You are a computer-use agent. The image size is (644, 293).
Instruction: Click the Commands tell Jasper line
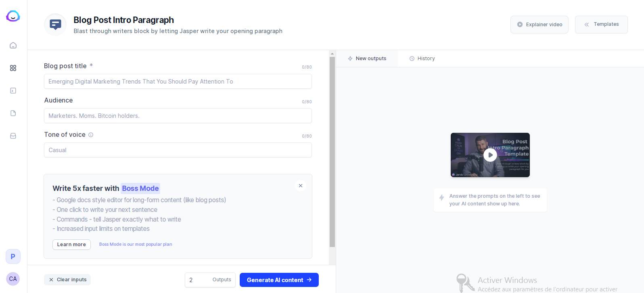[x=117, y=220]
